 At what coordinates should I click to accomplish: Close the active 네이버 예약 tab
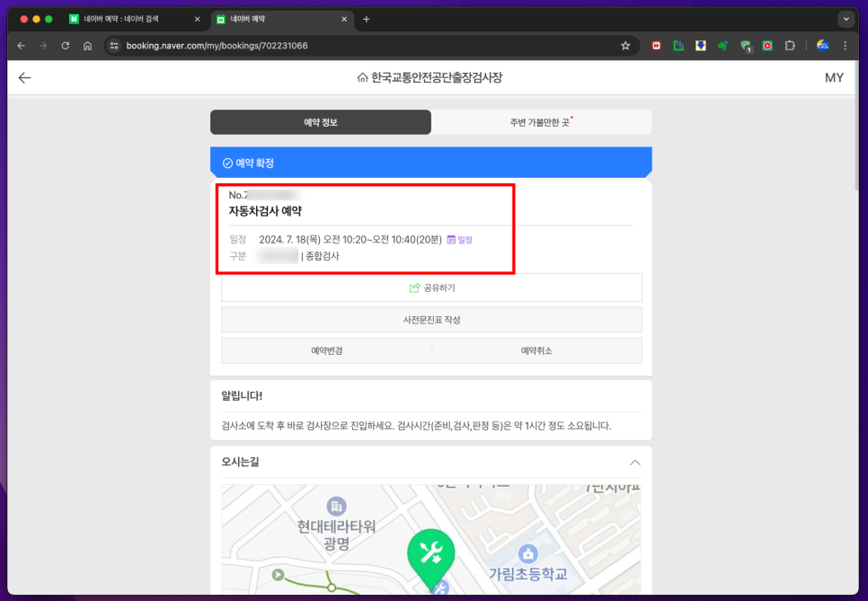pyautogui.click(x=344, y=20)
